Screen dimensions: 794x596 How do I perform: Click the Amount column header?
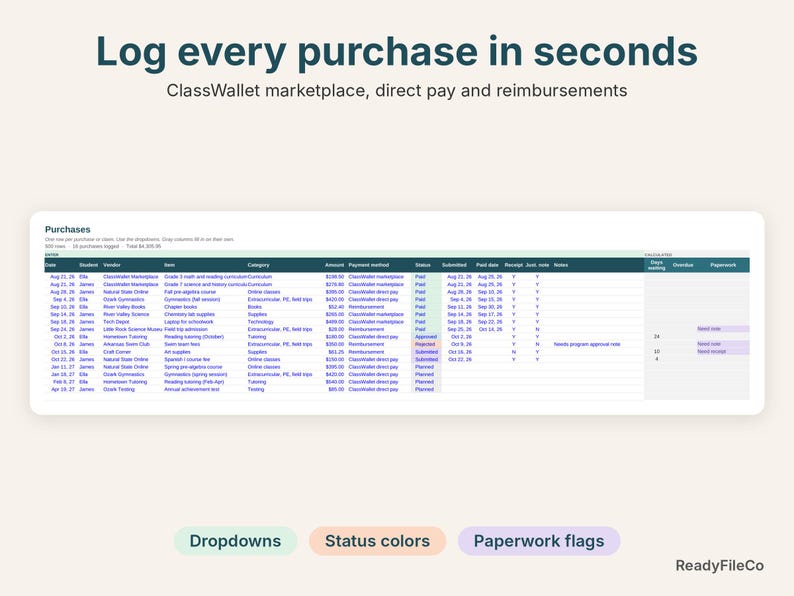(334, 265)
